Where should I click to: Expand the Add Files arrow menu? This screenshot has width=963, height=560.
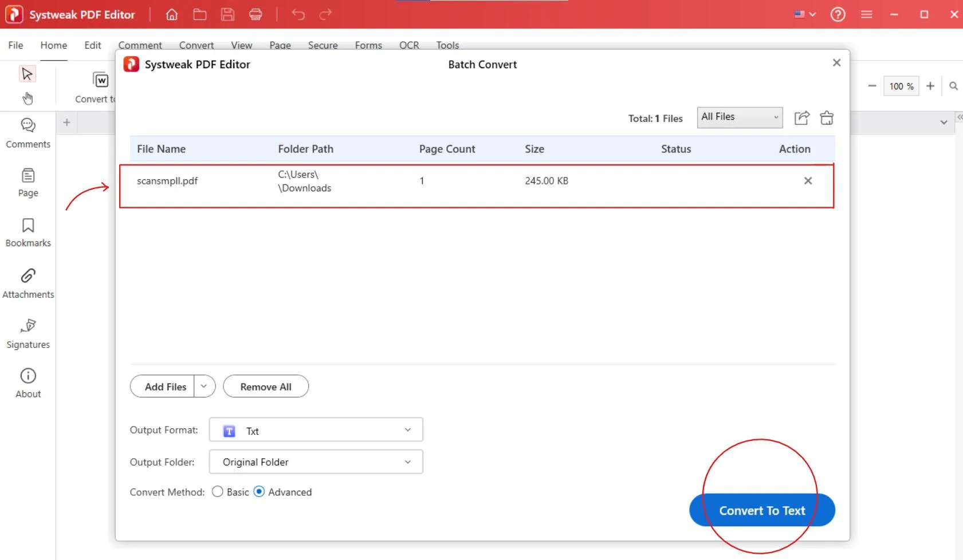(x=204, y=387)
